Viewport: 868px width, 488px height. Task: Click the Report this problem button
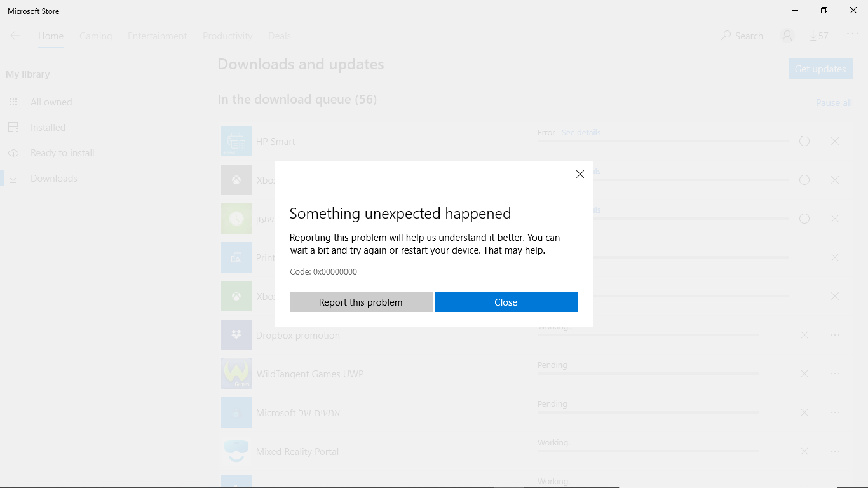(x=361, y=302)
